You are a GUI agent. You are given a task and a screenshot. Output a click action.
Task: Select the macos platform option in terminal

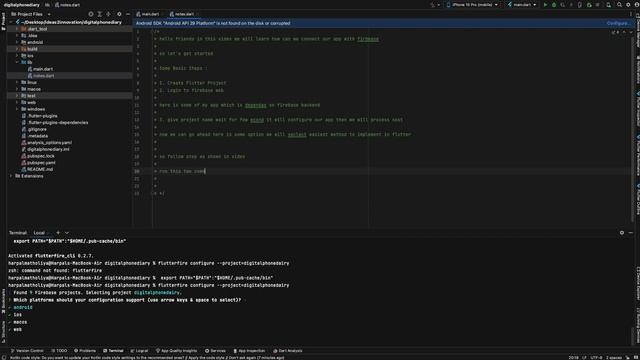(x=20, y=322)
